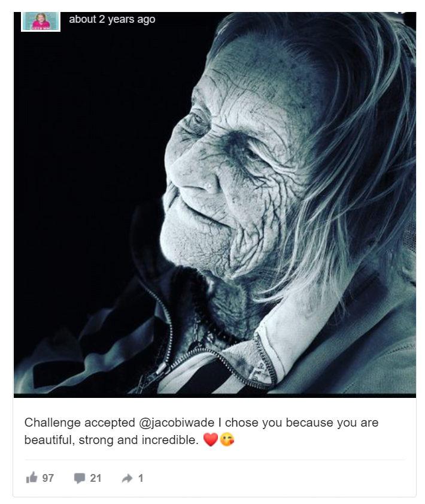425x504 pixels.
Task: View who liked via the 97 count
Action: click(x=48, y=478)
